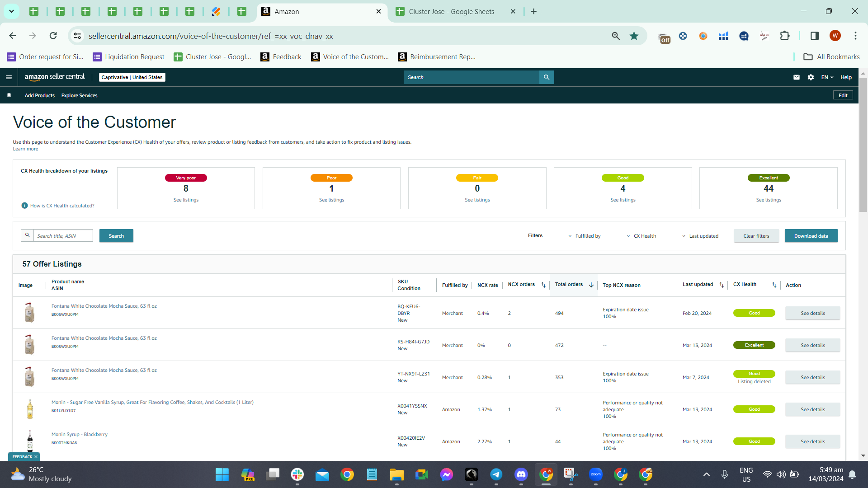Sort by NCX orders column arrows
The height and width of the screenshot is (488, 868).
pos(543,285)
